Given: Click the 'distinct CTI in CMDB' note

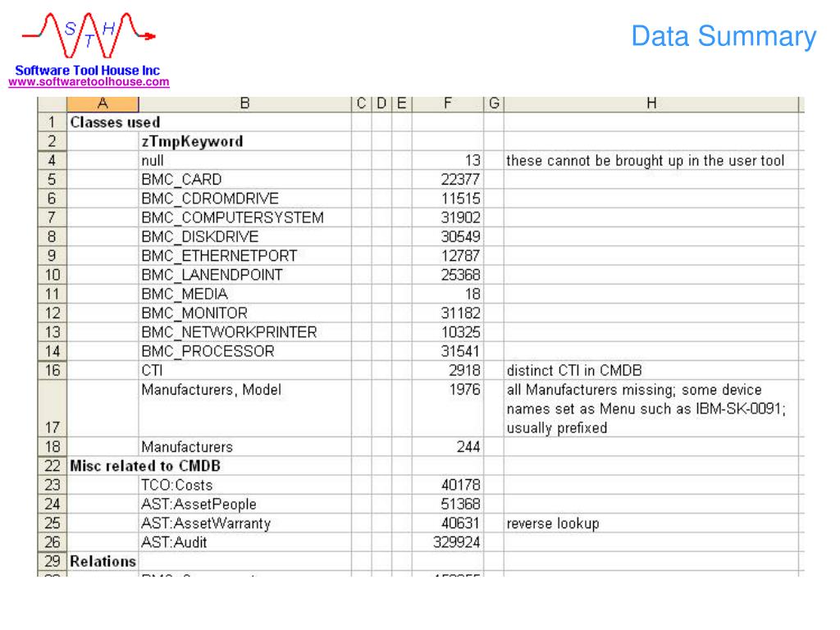Looking at the screenshot, I should (x=573, y=371).
